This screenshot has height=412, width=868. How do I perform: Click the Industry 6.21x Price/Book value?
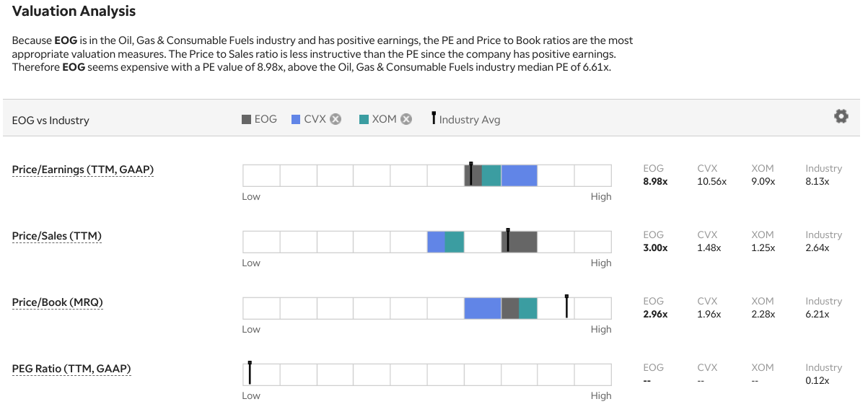click(817, 315)
